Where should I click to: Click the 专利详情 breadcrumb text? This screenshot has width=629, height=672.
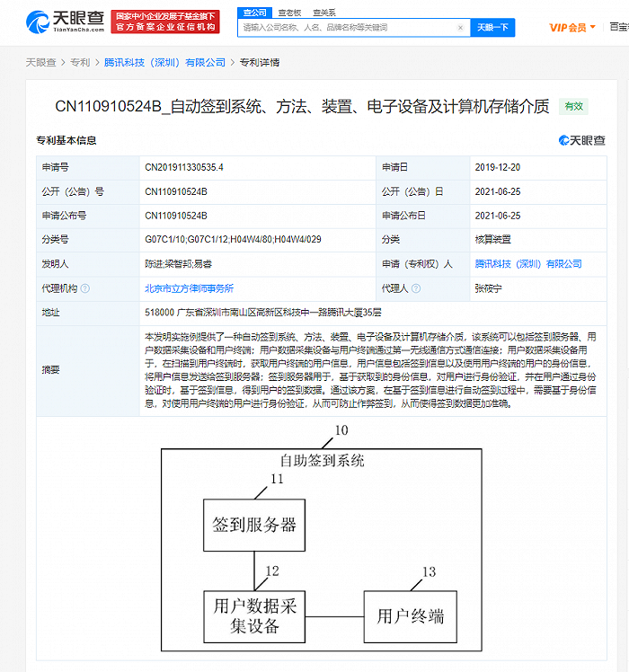[260, 63]
